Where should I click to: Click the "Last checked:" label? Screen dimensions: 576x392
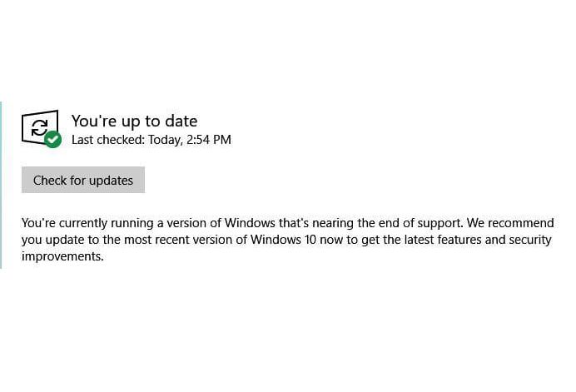[x=108, y=140]
